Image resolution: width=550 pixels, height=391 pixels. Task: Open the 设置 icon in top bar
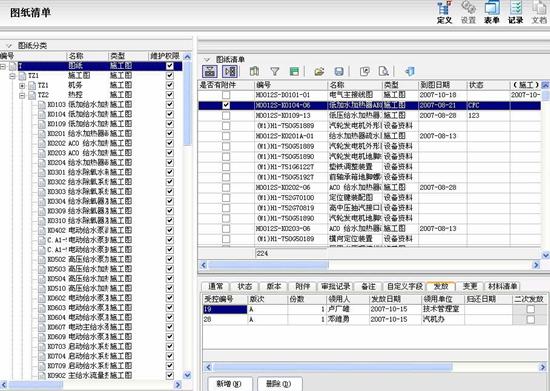pos(468,12)
